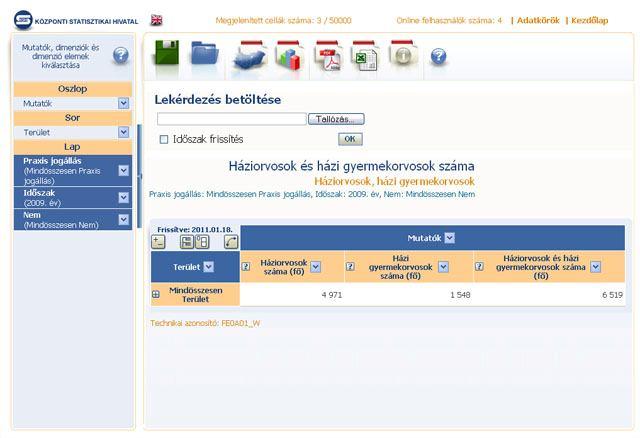The height and width of the screenshot is (438, 640).
Task: Export the table to PDF
Action: (328, 56)
